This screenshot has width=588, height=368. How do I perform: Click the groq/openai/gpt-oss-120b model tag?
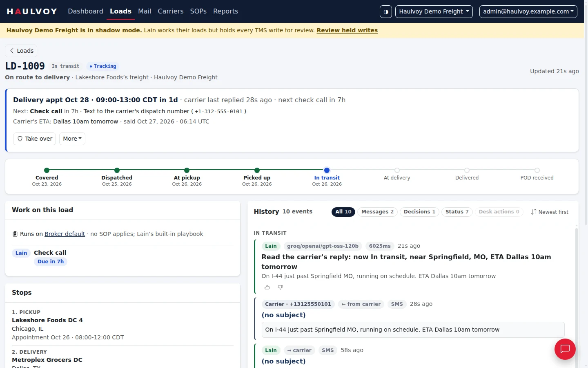tap(323, 246)
